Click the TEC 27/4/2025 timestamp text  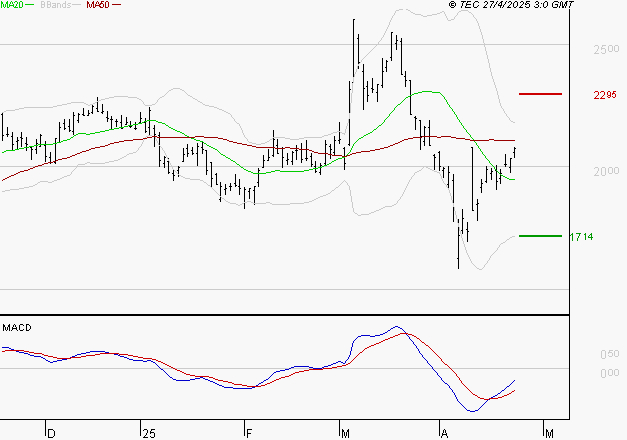click(x=511, y=5)
